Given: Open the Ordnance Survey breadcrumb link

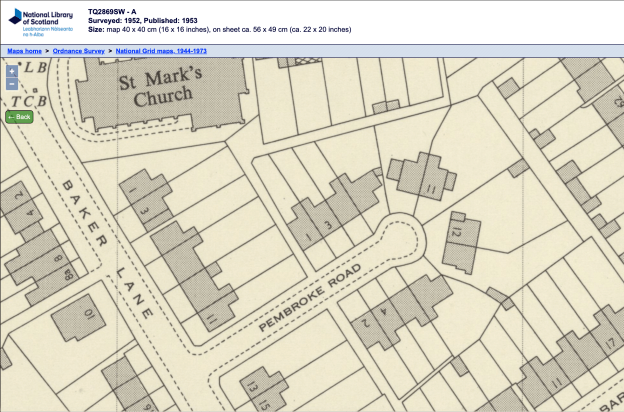Looking at the screenshot, I should 78,49.
